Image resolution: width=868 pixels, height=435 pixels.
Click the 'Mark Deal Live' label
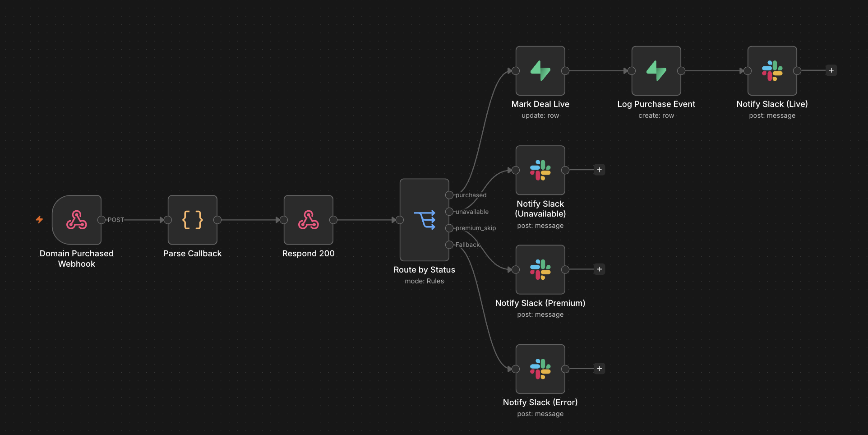(x=540, y=104)
